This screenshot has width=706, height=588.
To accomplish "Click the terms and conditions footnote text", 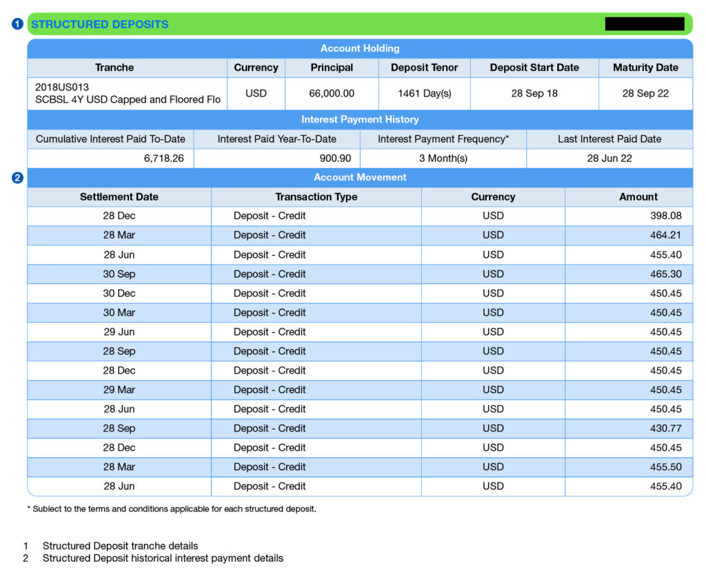I will [x=171, y=509].
